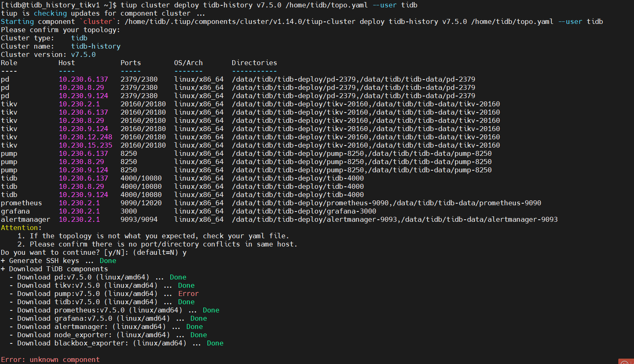Click the red badge icon in bottom-right corner
The image size is (634, 364).
click(625, 362)
